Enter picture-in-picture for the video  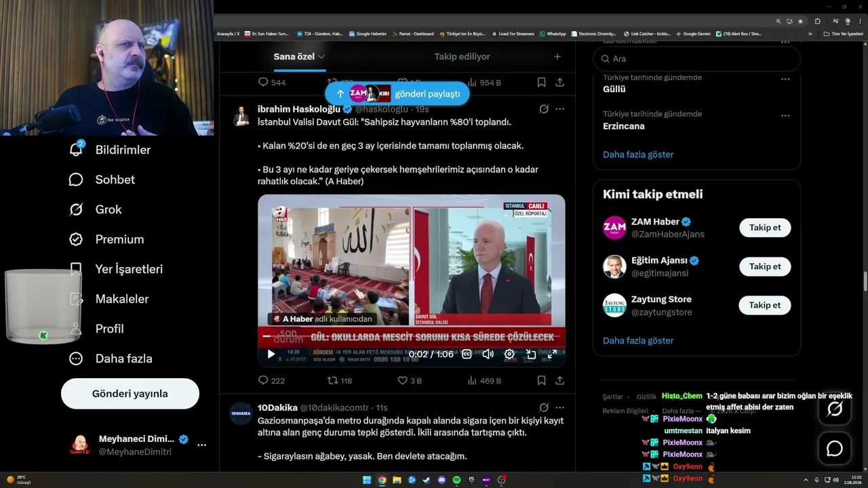(531, 354)
